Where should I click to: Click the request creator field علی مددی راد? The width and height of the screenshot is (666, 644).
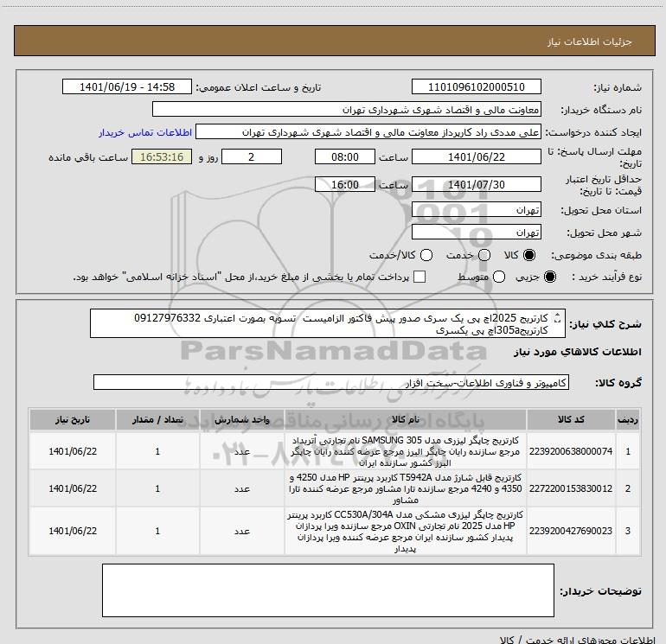(x=368, y=132)
